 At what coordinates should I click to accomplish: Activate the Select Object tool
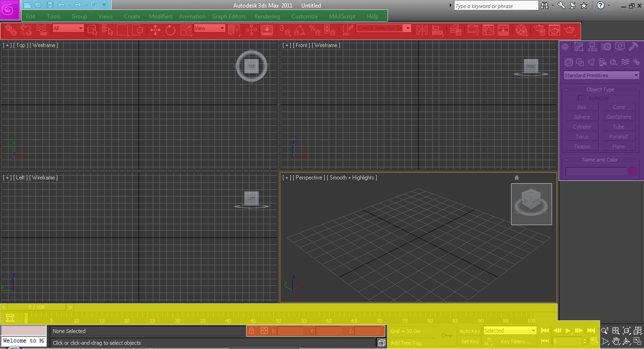pyautogui.click(x=92, y=31)
